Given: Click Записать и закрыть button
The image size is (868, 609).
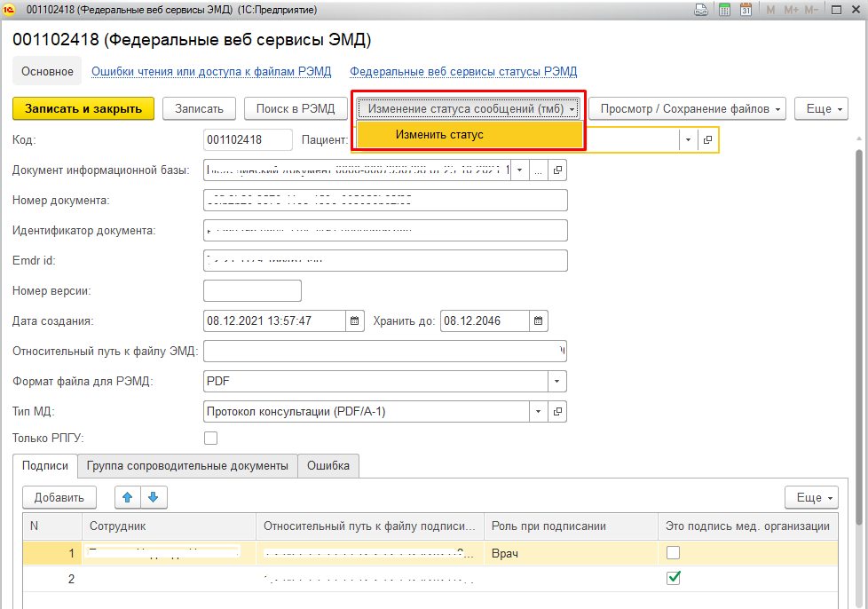Looking at the screenshot, I should 83,108.
